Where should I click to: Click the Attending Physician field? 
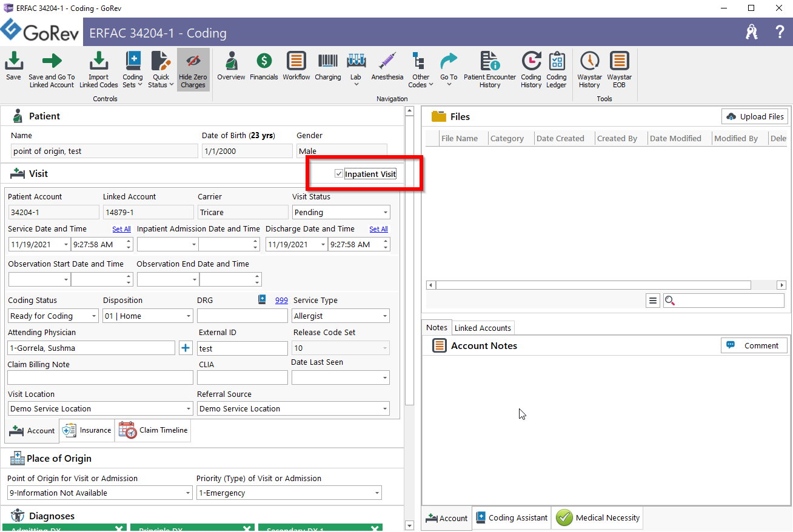click(x=91, y=348)
